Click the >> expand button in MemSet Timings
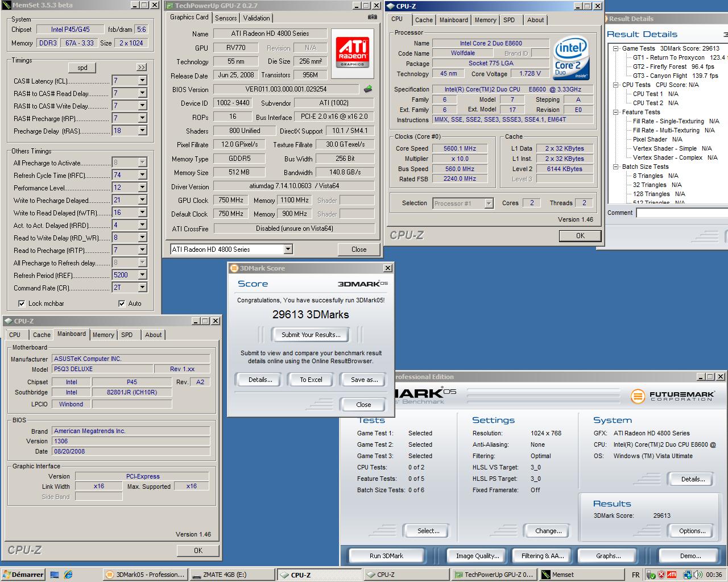728x582 pixels. click(141, 67)
